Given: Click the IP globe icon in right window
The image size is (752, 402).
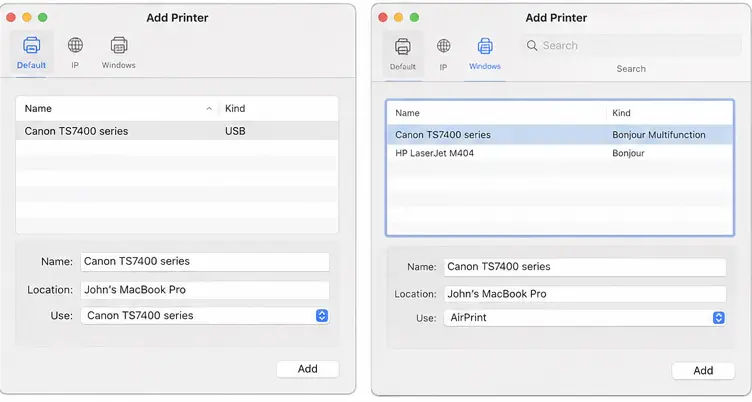Looking at the screenshot, I should (x=444, y=46).
